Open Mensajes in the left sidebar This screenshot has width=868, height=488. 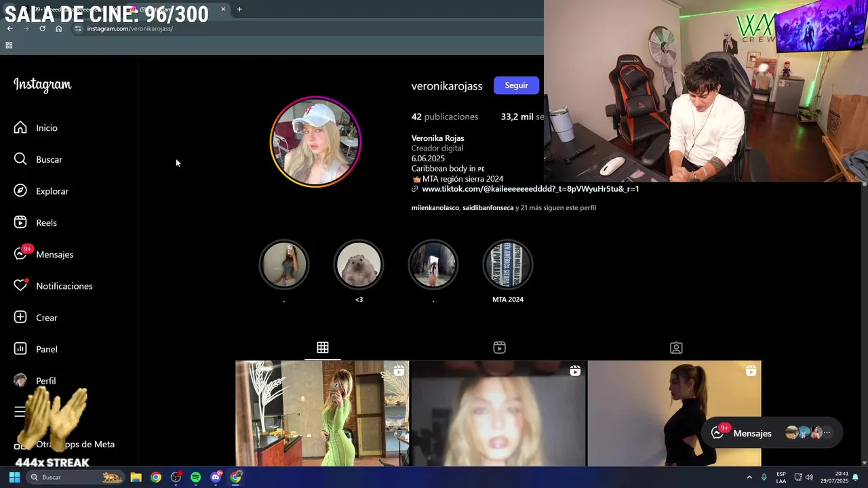43,254
